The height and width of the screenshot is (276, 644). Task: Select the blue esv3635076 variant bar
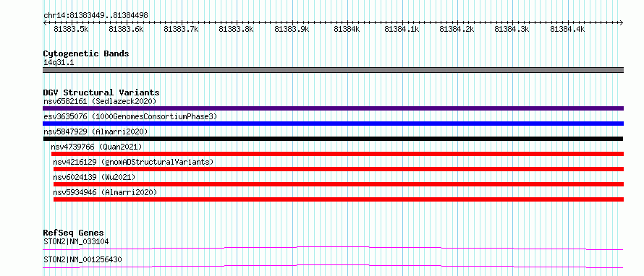[x=333, y=124]
